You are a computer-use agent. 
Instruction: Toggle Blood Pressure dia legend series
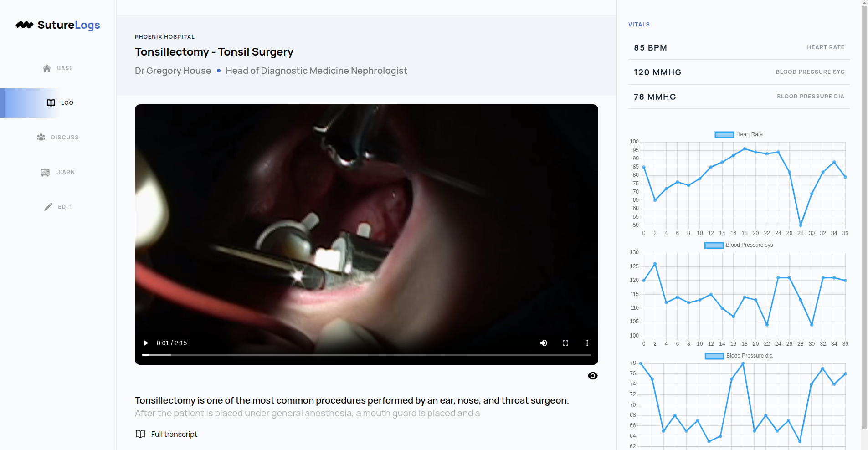click(x=739, y=356)
